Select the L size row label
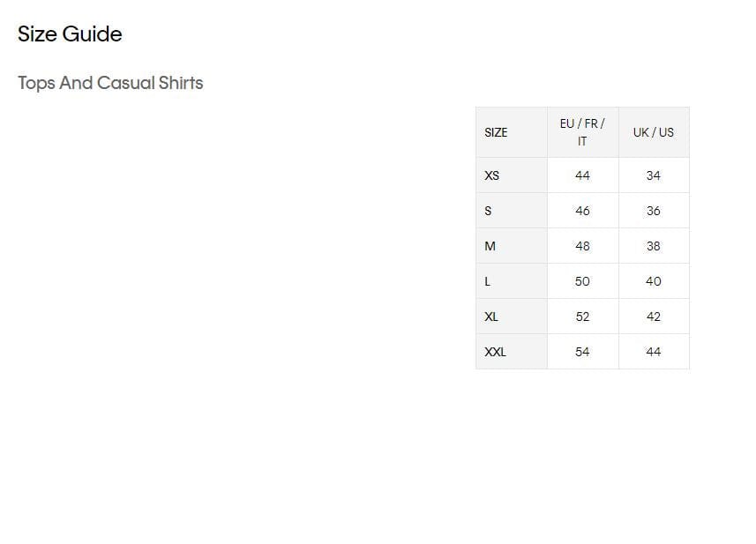The height and width of the screenshot is (544, 756). tap(488, 281)
